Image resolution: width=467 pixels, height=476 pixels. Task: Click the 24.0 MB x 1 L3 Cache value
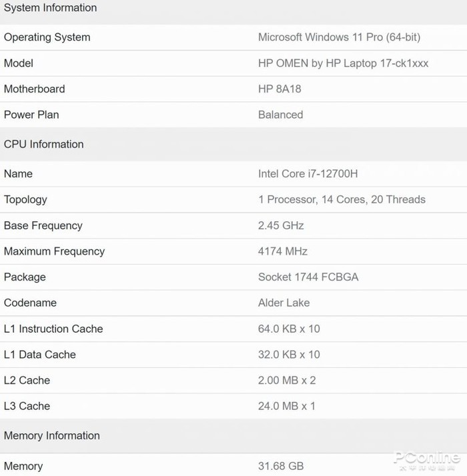click(287, 406)
